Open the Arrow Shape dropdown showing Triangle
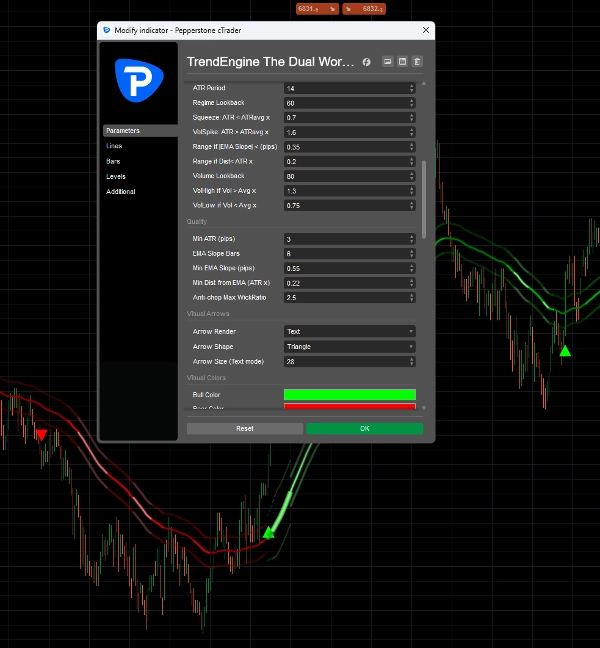 [350, 347]
